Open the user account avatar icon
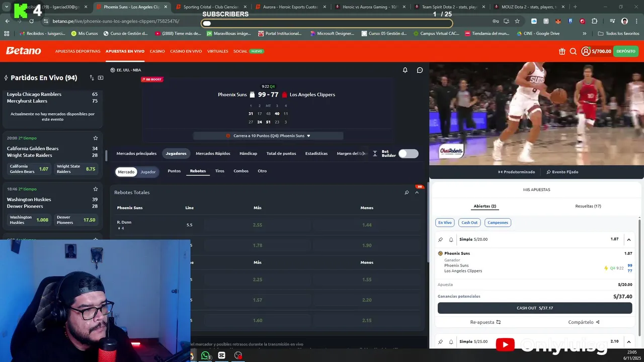This screenshot has width=644, height=362. (x=586, y=51)
